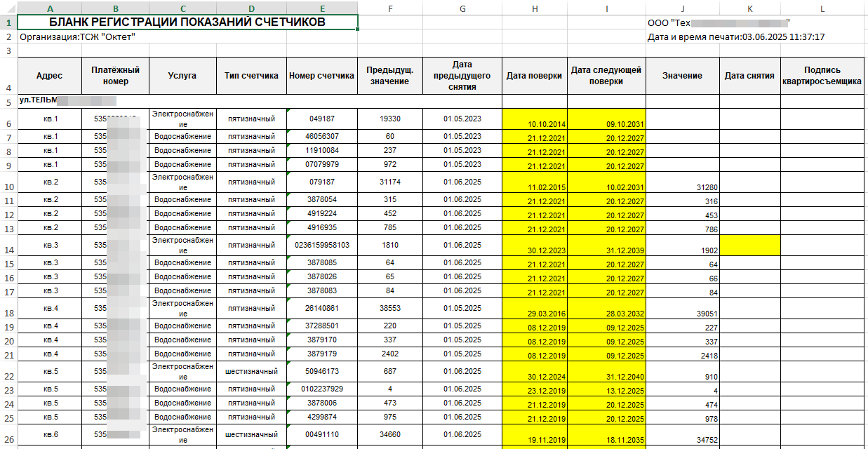Click next verification date 31.12.2040
The width and height of the screenshot is (868, 449).
click(x=606, y=372)
